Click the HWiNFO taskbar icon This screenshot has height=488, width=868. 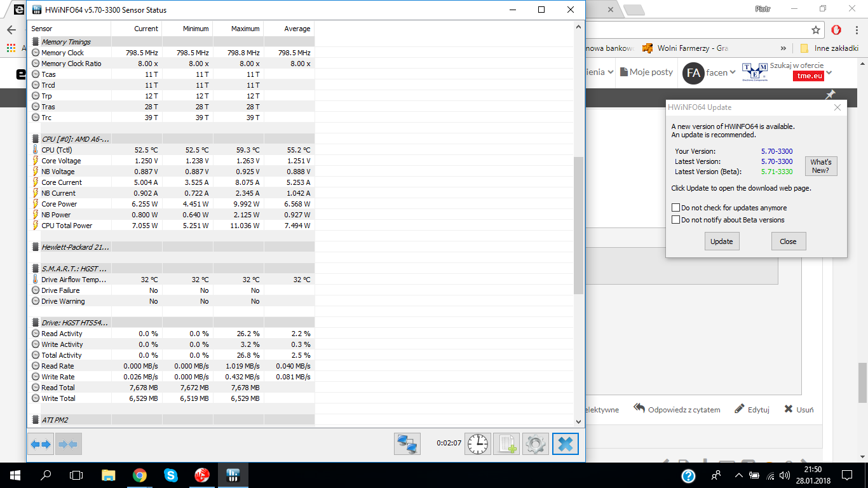coord(233,475)
